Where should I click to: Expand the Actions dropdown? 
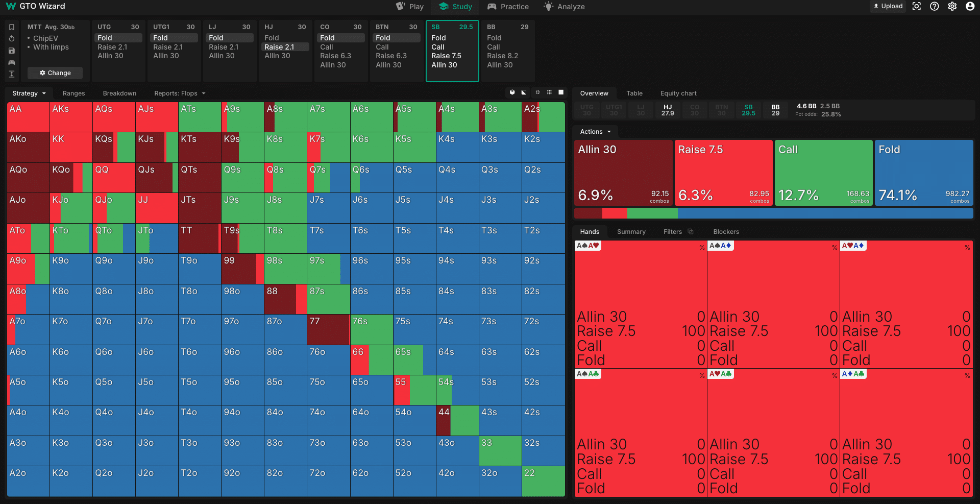coord(595,132)
